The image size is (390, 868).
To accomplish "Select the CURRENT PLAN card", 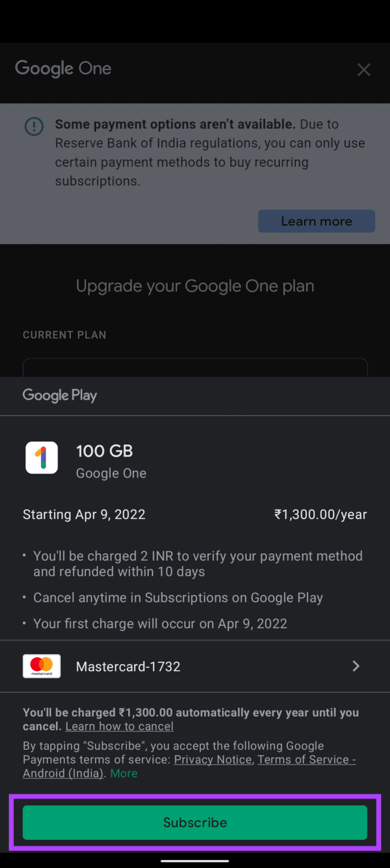I will click(x=195, y=367).
